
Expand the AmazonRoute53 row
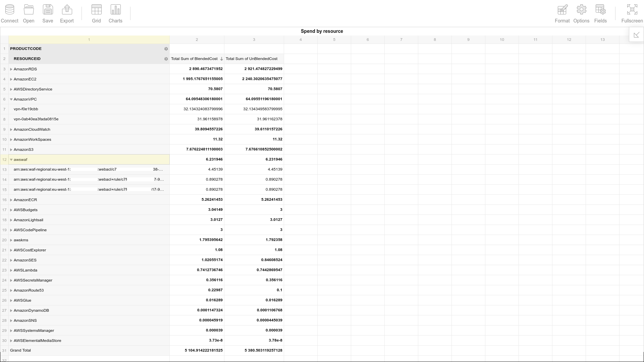[11, 290]
